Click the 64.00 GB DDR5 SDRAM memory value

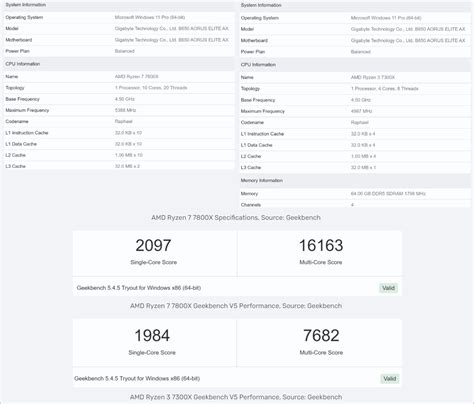tap(388, 194)
